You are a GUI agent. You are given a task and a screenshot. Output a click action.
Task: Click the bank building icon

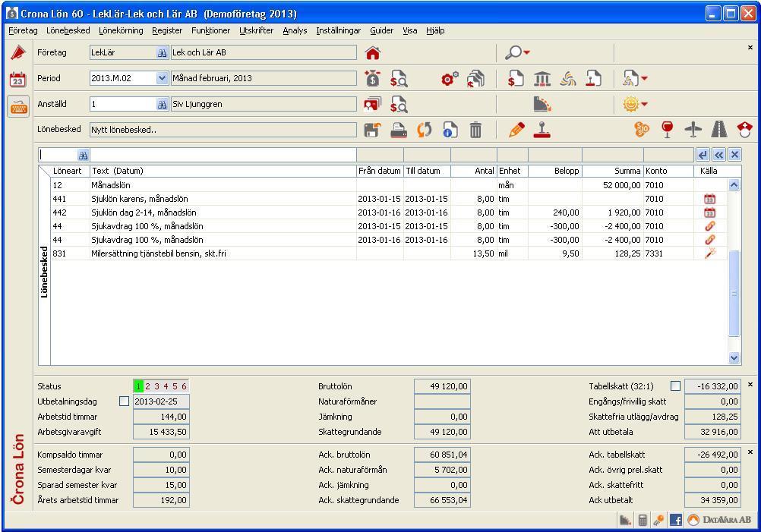[542, 78]
